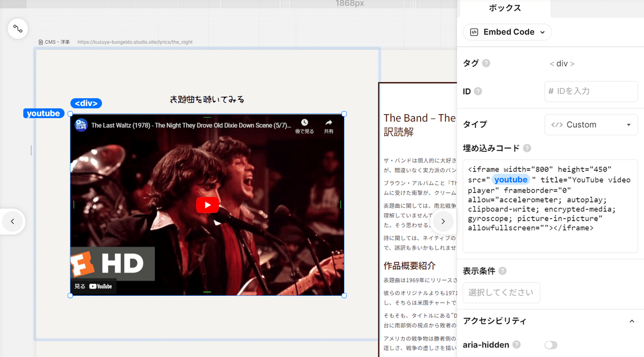This screenshot has height=357, width=644.
Task: Open the 選択してください condition selector
Action: point(501,293)
